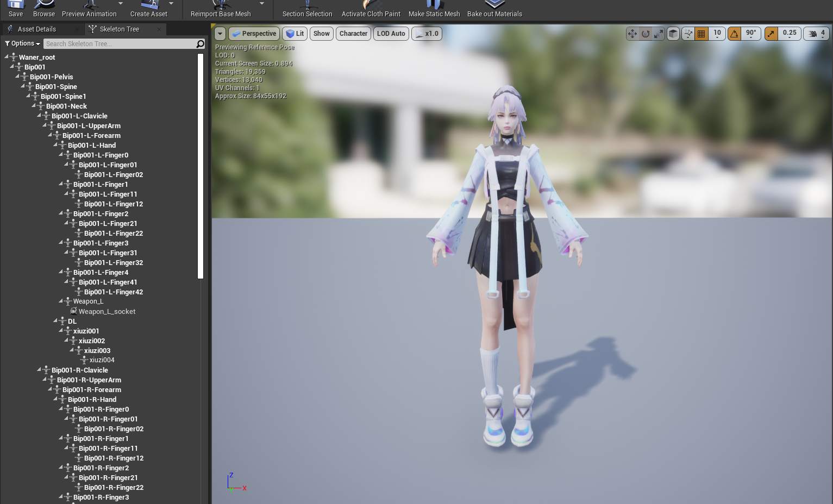
Task: Toggle scale snapping in viewport
Action: 771,34
